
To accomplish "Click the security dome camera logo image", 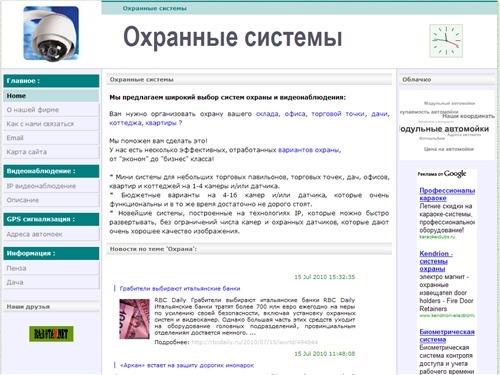I will coord(51,34).
